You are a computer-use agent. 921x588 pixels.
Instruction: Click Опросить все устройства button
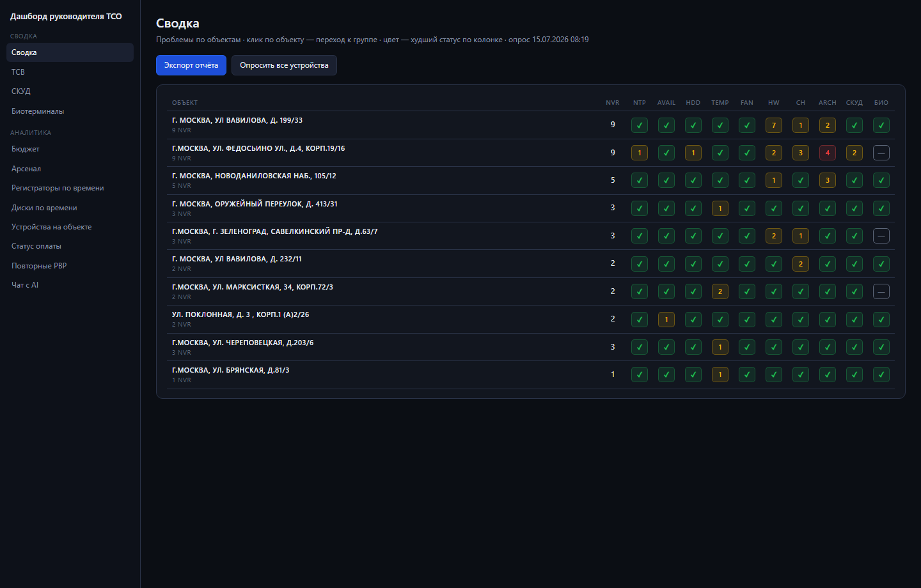tap(284, 65)
